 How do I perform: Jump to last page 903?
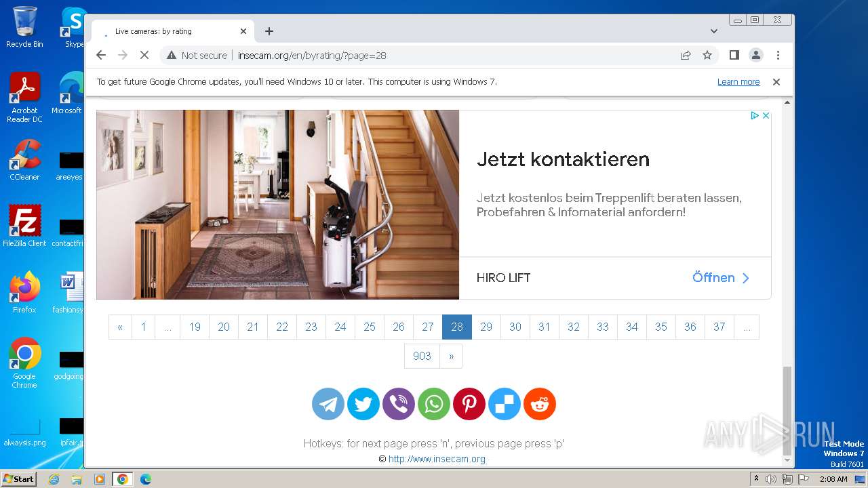tap(422, 356)
